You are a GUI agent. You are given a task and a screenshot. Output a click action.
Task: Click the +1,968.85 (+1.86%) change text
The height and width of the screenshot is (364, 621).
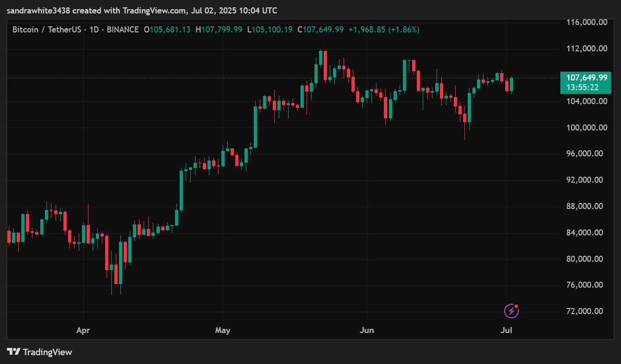384,30
